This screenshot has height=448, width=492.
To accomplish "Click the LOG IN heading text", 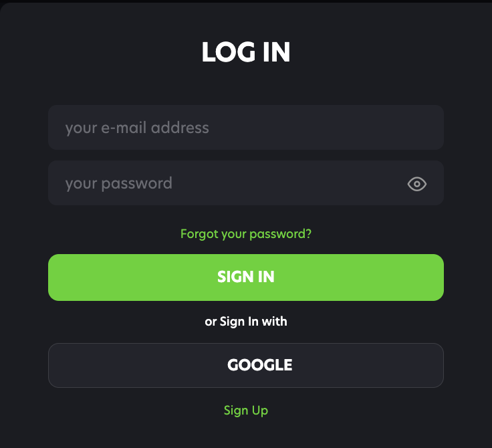I will click(x=246, y=53).
